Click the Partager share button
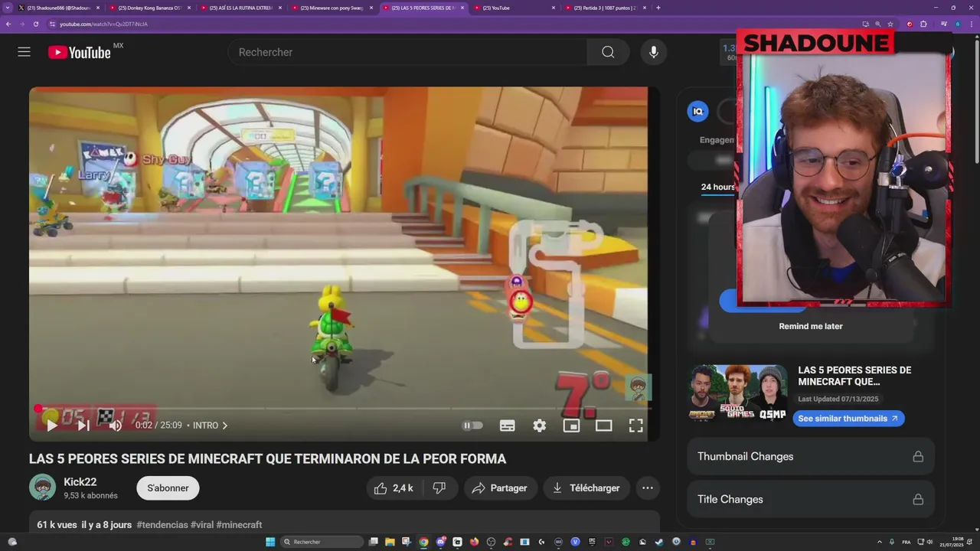The width and height of the screenshot is (980, 551). (500, 488)
